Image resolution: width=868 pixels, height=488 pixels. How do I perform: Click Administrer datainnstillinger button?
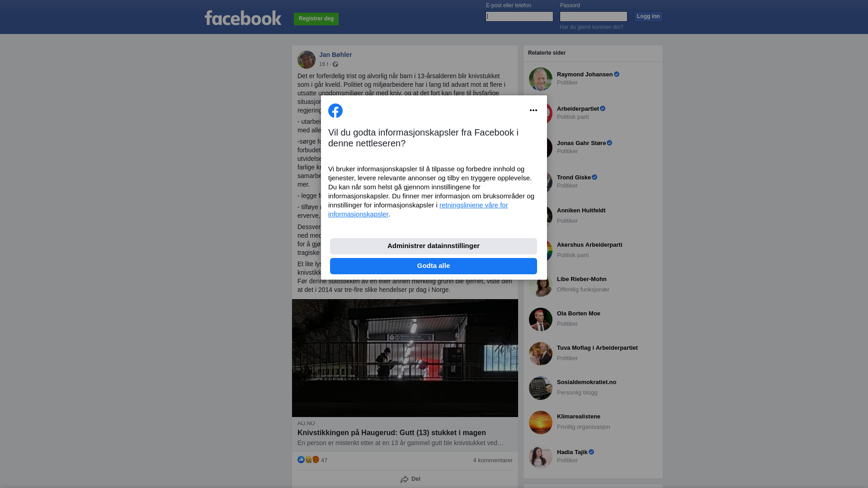tap(434, 246)
